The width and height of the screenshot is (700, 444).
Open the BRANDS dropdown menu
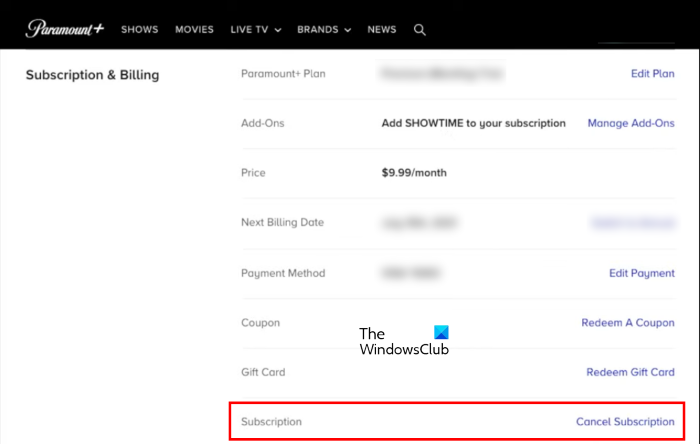point(324,30)
